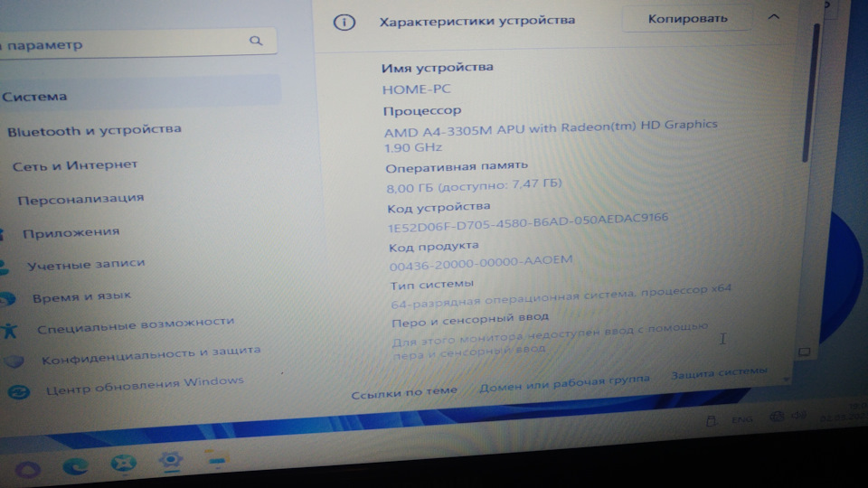Click the product code 00436-20000-00000-AAOEM
Viewport: 868px width, 488px height.
coord(480,263)
